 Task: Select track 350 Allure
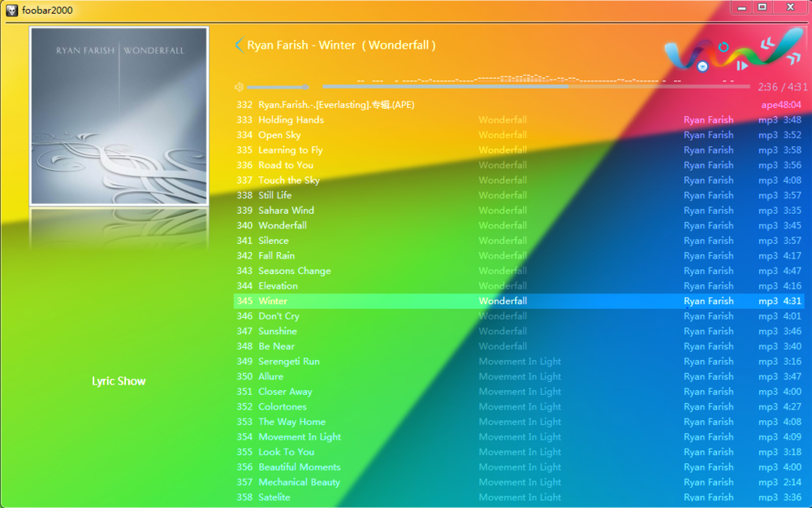pos(520,376)
